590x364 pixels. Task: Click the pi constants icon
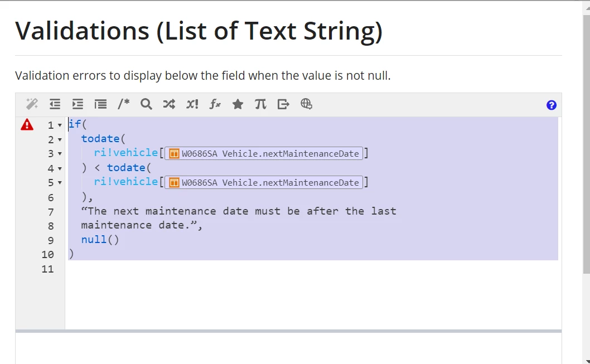coord(260,104)
